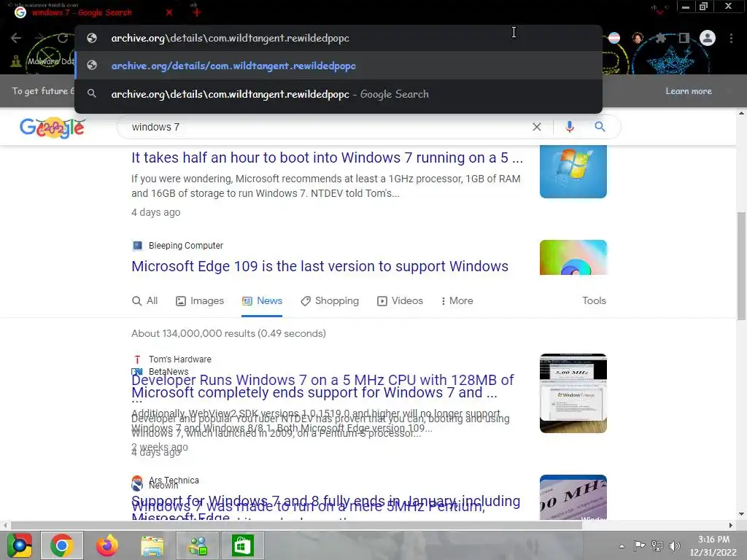Click the network tray icon

point(657,545)
